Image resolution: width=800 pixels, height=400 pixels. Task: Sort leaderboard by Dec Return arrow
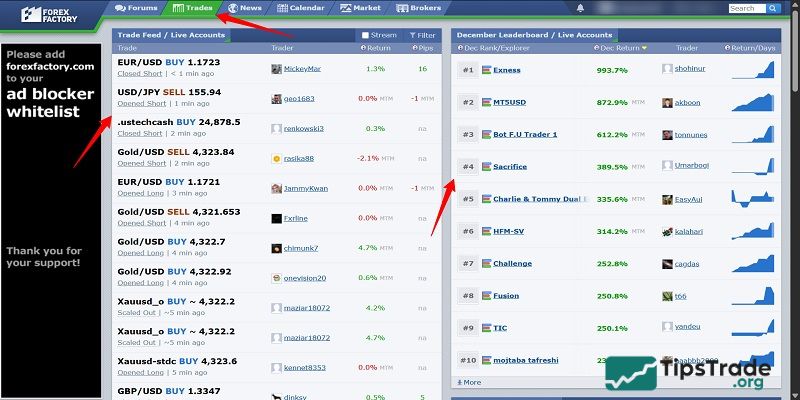tap(645, 48)
